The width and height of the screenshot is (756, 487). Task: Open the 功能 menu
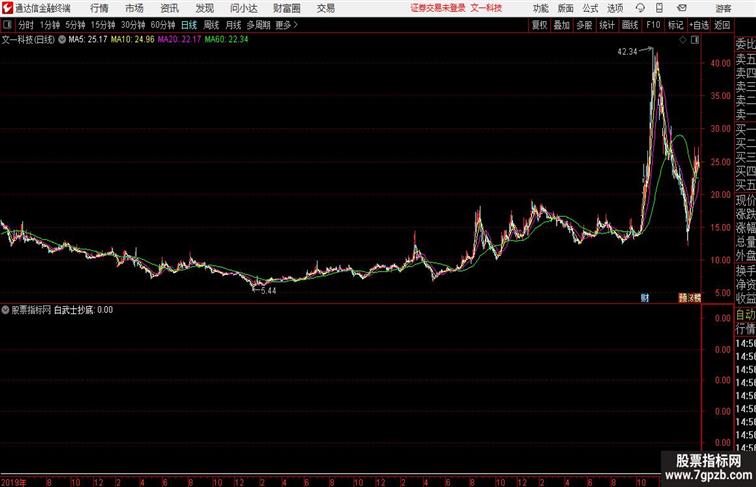click(x=540, y=8)
